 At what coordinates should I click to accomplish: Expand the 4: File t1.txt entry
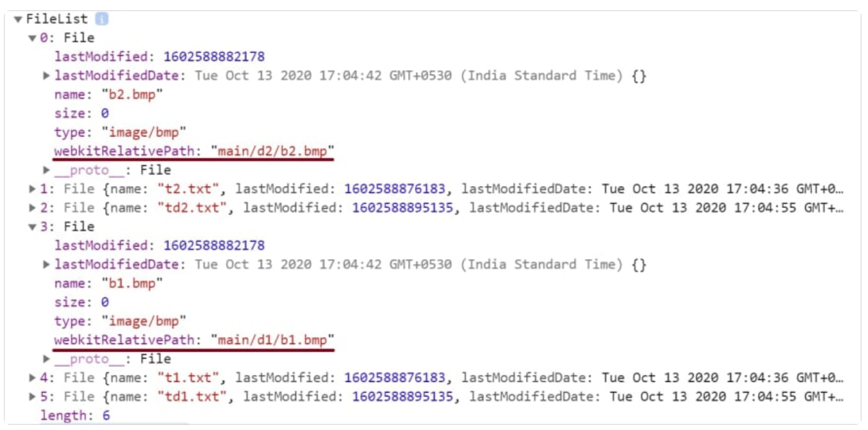tap(32, 378)
